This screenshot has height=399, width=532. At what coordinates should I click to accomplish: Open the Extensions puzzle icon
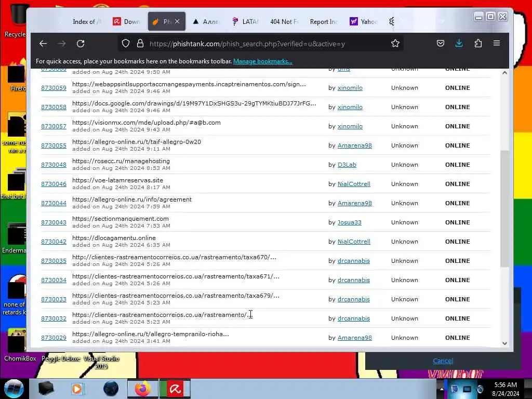click(478, 44)
